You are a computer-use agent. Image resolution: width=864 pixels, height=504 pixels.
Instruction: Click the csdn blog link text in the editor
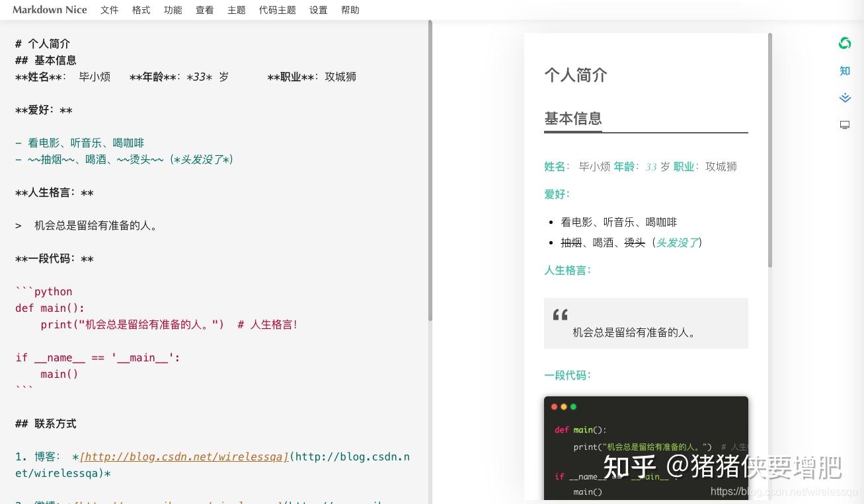click(184, 456)
